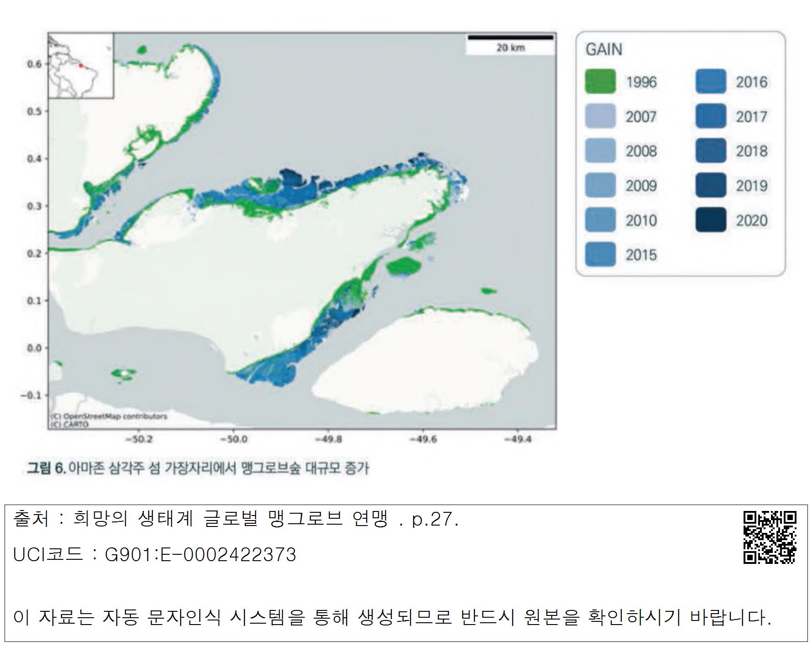812x646 pixels.
Task: Click the inset South America locator map
Action: pos(81,66)
